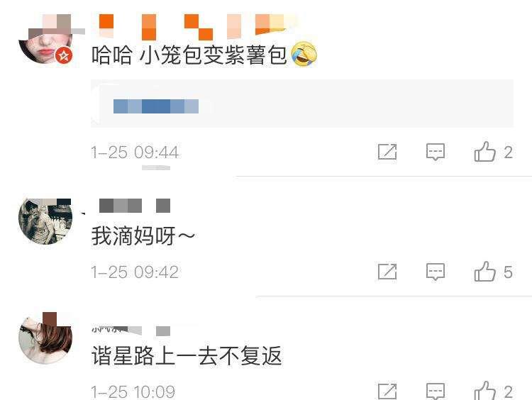532x400 pixels.
Task: Open the gray username above "我滴妈呀~"
Action: tap(134, 206)
